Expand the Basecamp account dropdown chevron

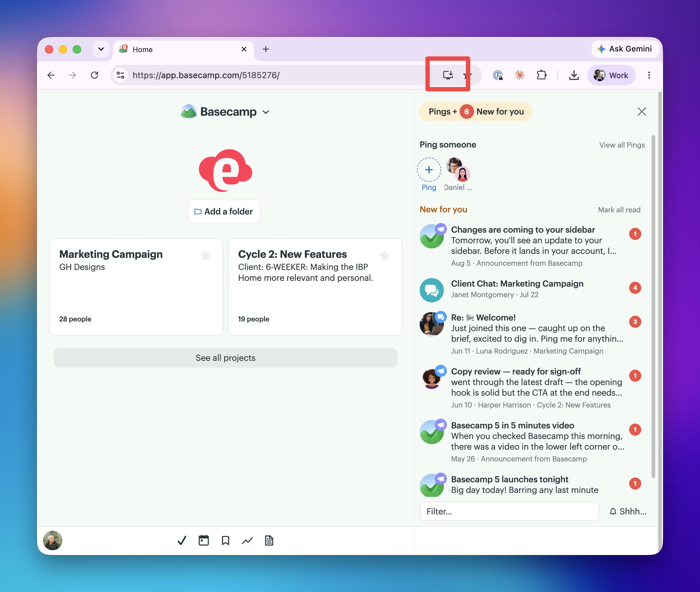pos(266,112)
